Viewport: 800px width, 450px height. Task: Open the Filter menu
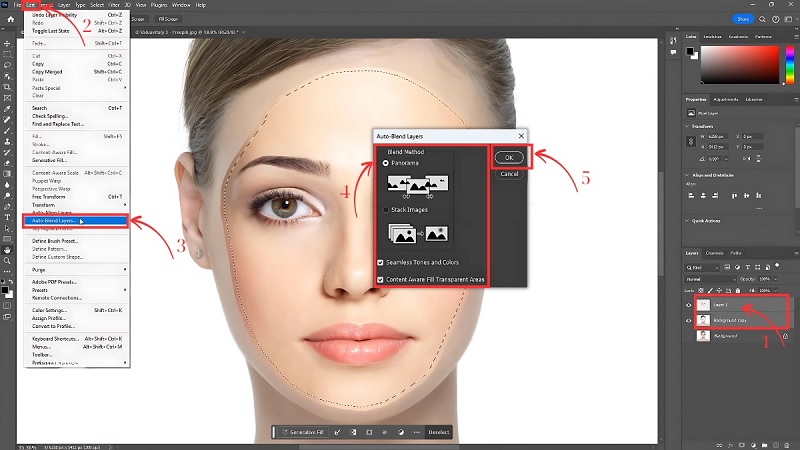(x=114, y=5)
